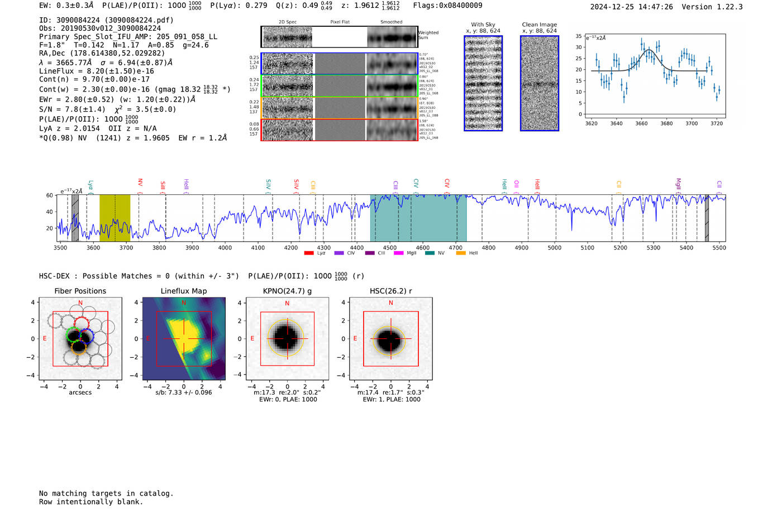
Task: Select the blue-bordered fiber 2D spectrum row
Action: (340, 64)
